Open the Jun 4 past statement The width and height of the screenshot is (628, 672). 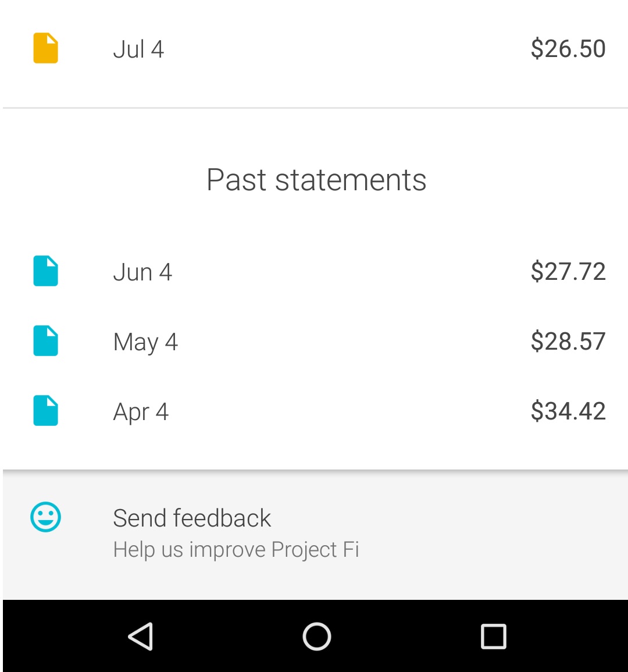(142, 272)
